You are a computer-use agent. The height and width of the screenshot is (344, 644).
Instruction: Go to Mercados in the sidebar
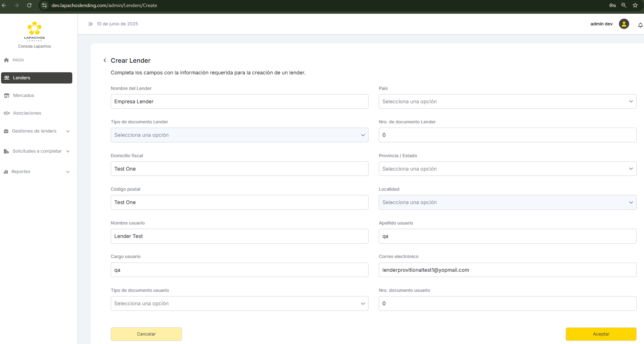[23, 96]
